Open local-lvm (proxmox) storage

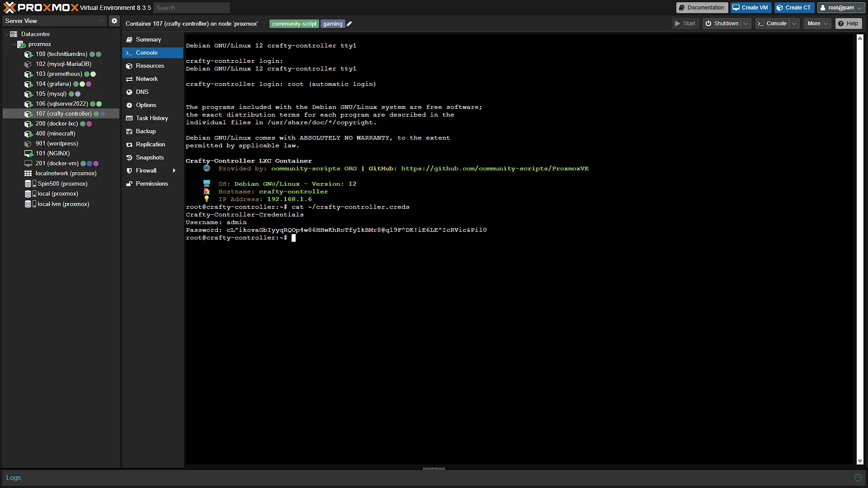coord(63,204)
